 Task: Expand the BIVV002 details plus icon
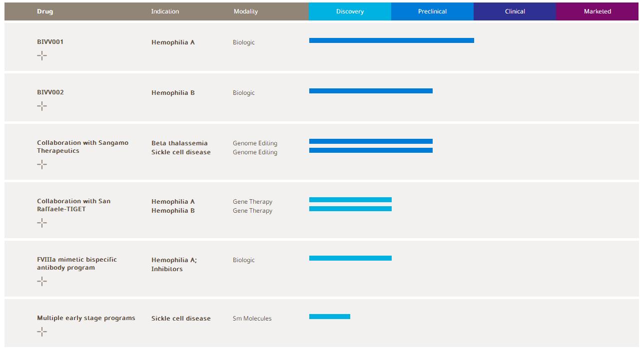[x=42, y=106]
